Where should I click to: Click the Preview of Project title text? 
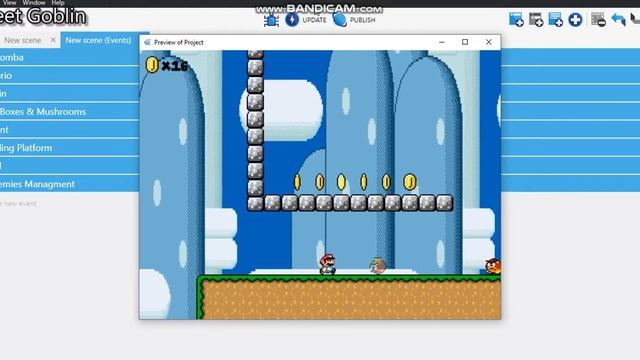179,42
